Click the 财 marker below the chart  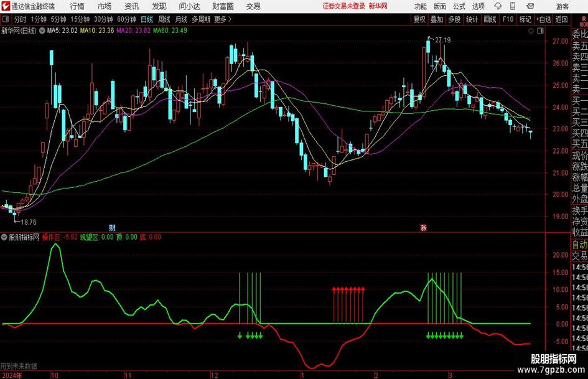(112, 227)
